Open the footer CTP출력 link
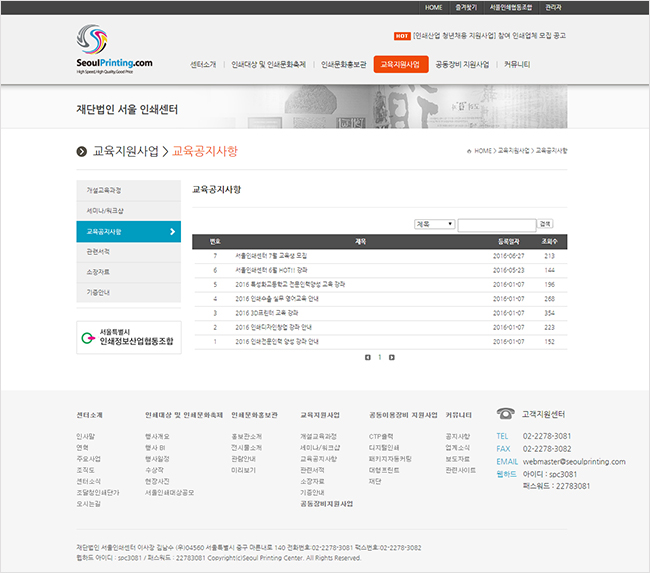 (x=381, y=436)
